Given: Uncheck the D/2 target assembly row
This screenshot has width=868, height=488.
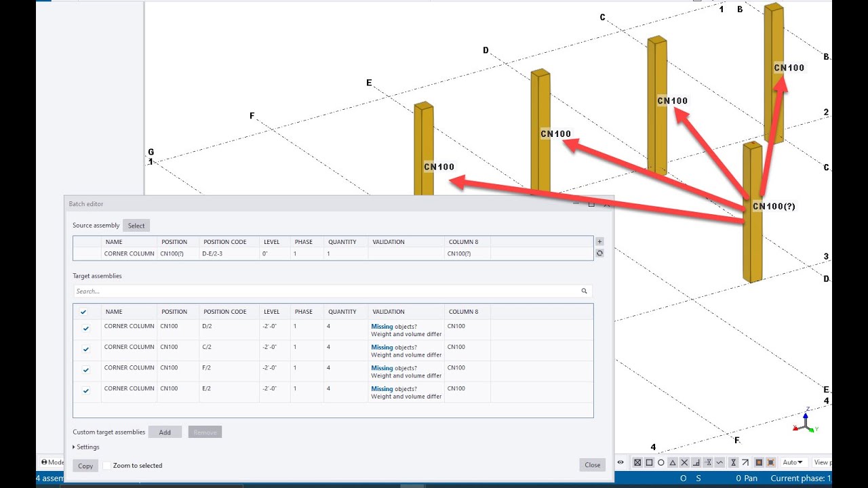Looking at the screenshot, I should tap(85, 329).
